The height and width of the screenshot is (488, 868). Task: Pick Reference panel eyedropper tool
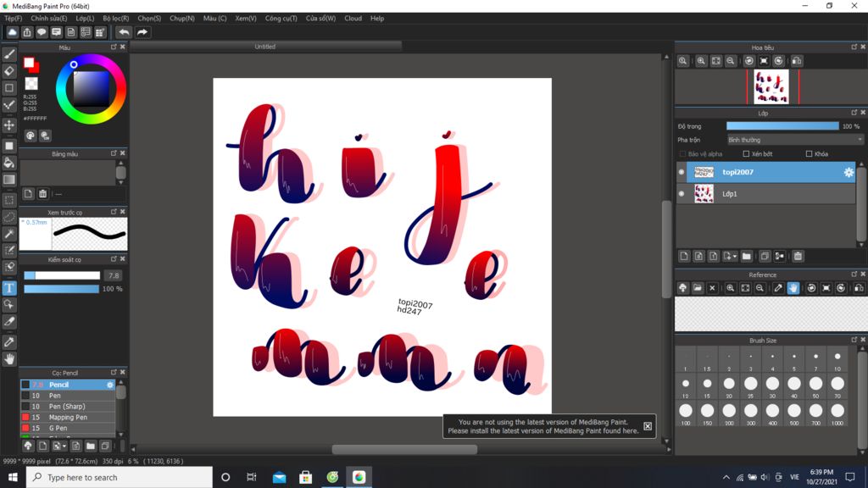point(778,288)
